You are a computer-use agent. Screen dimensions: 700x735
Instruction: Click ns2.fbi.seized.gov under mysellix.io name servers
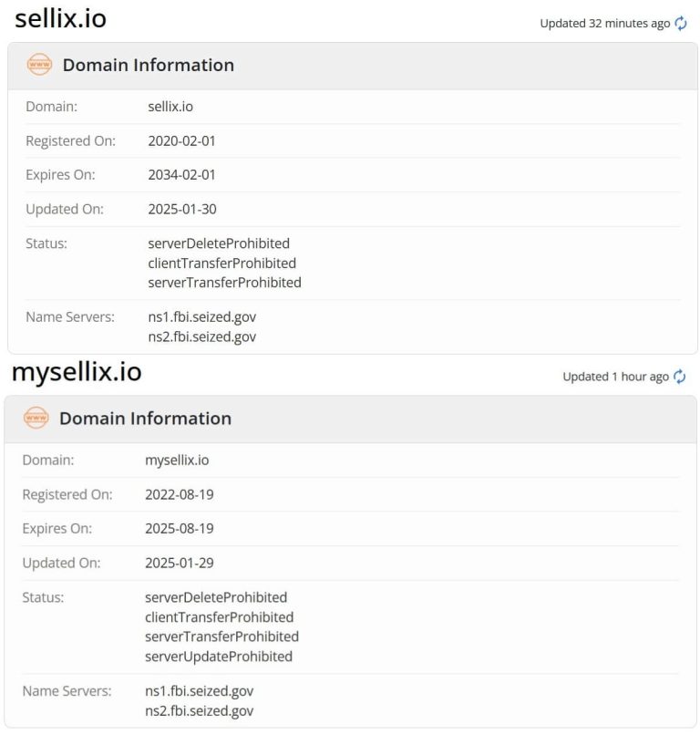(x=200, y=710)
